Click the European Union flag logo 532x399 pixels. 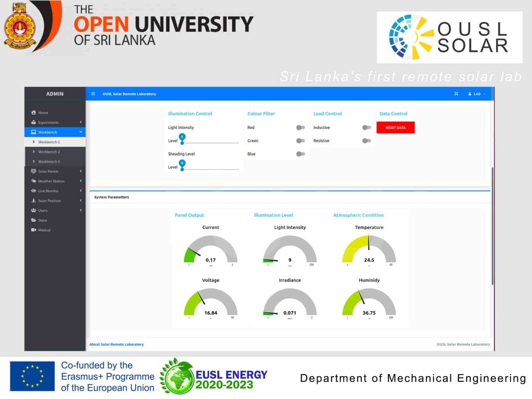(x=32, y=376)
